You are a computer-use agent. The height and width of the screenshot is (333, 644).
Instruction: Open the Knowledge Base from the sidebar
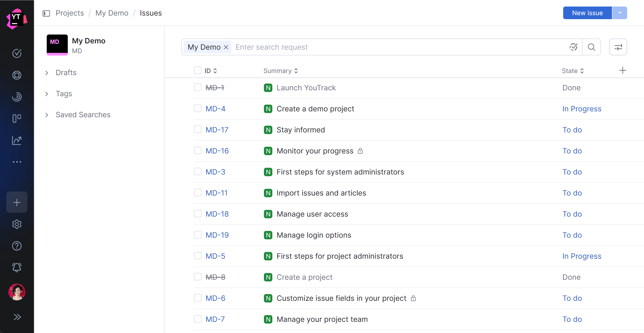coord(17,97)
